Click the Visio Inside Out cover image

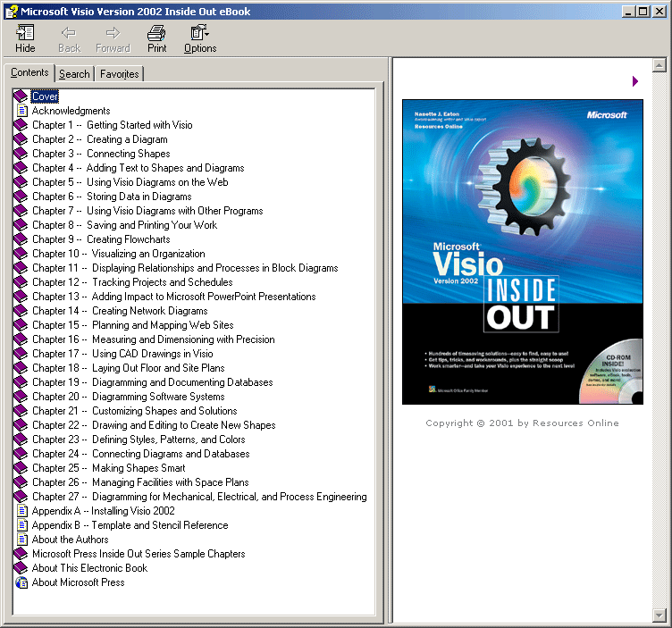523,252
